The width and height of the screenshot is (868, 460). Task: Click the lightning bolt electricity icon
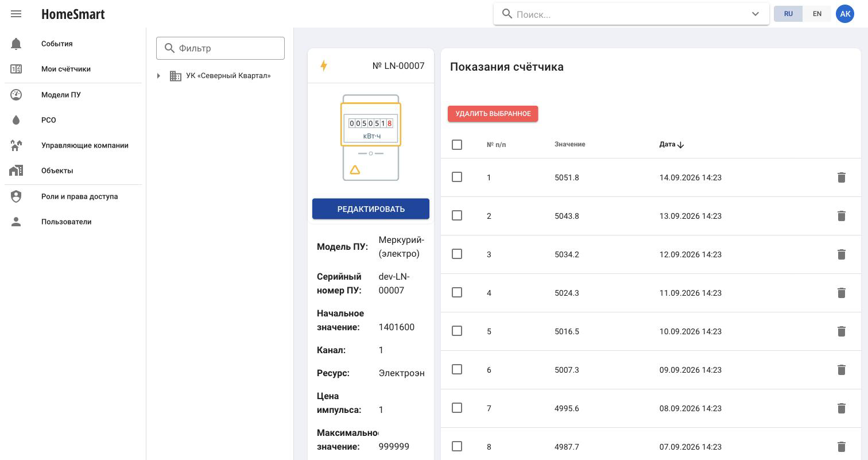(x=324, y=65)
